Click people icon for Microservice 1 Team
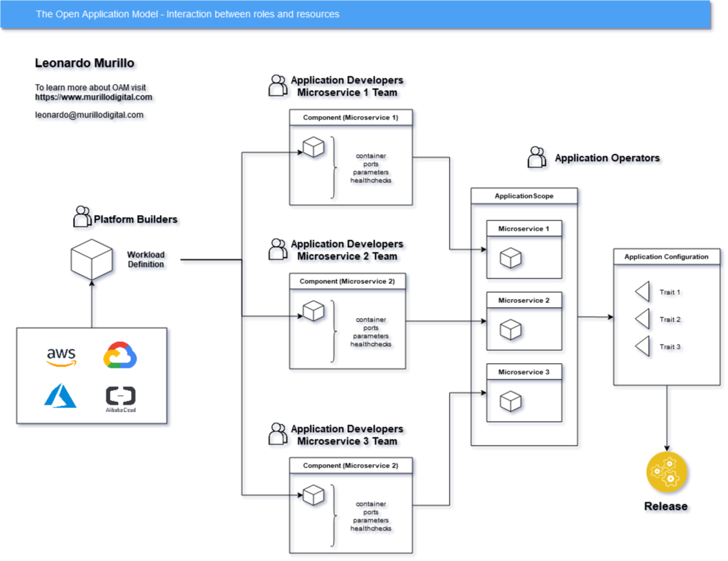 pos(278,85)
